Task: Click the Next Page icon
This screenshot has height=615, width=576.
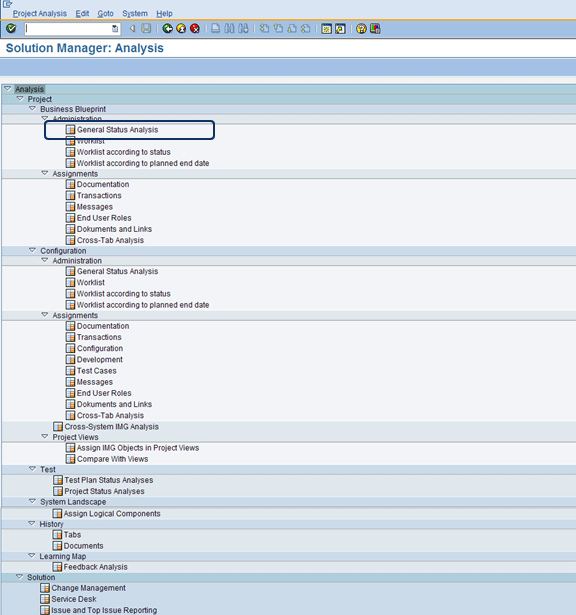Action: (292, 28)
